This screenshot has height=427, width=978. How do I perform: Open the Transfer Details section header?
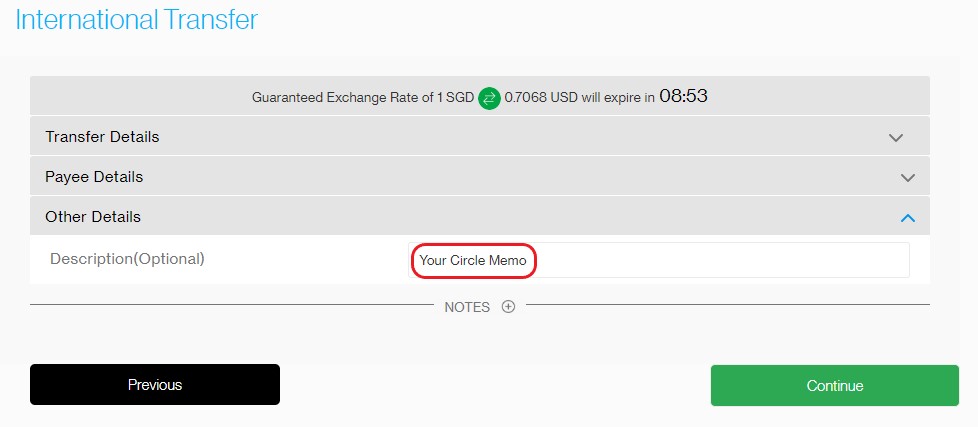point(480,137)
